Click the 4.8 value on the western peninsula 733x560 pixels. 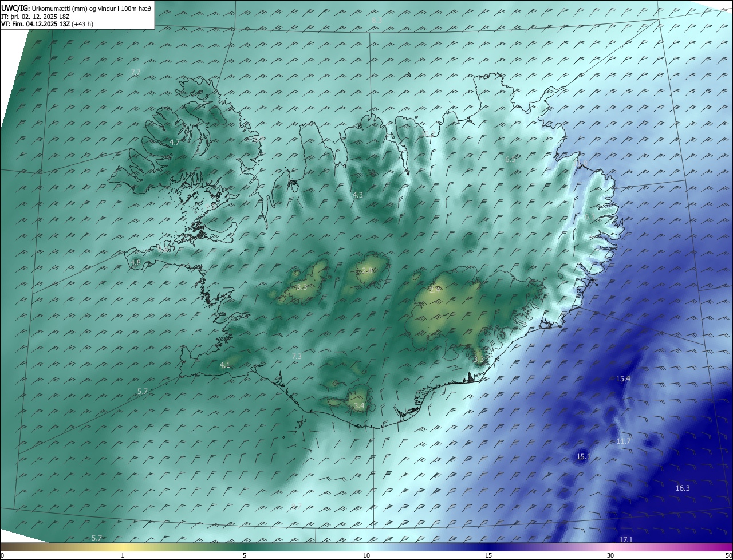click(x=136, y=263)
